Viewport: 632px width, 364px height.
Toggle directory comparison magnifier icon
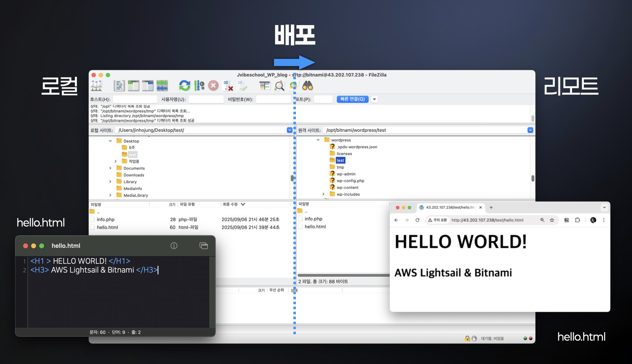279,86
